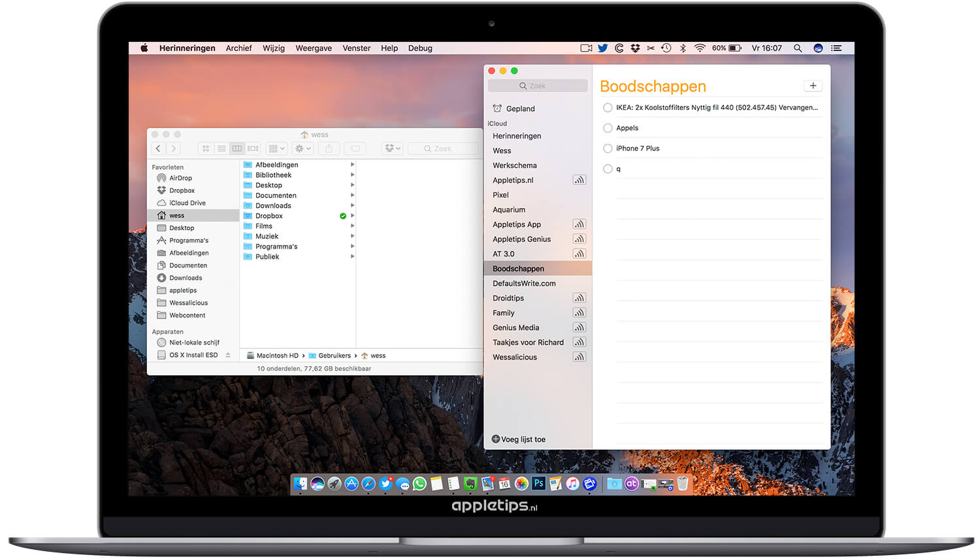Click the shared icon next to Appletips App list
Image resolution: width=980 pixels, height=559 pixels.
[579, 224]
